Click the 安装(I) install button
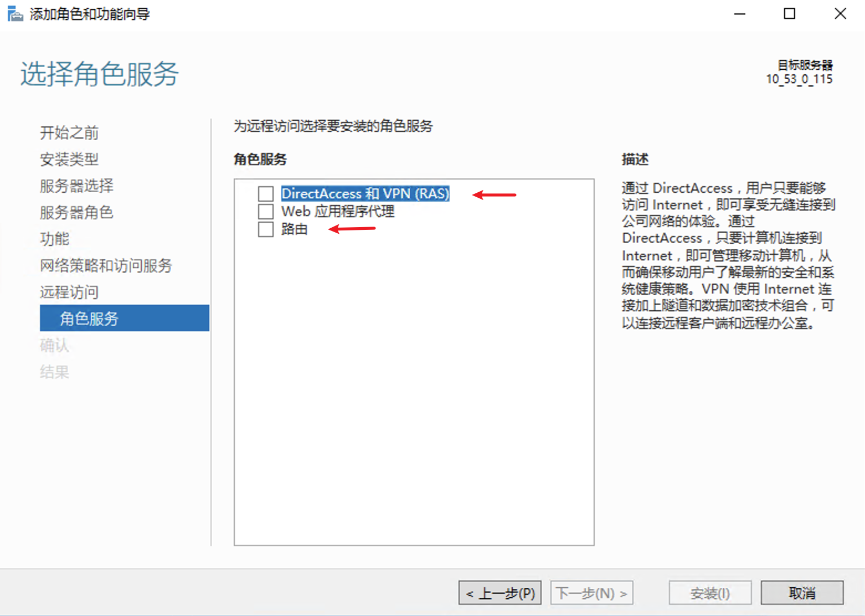 710,592
